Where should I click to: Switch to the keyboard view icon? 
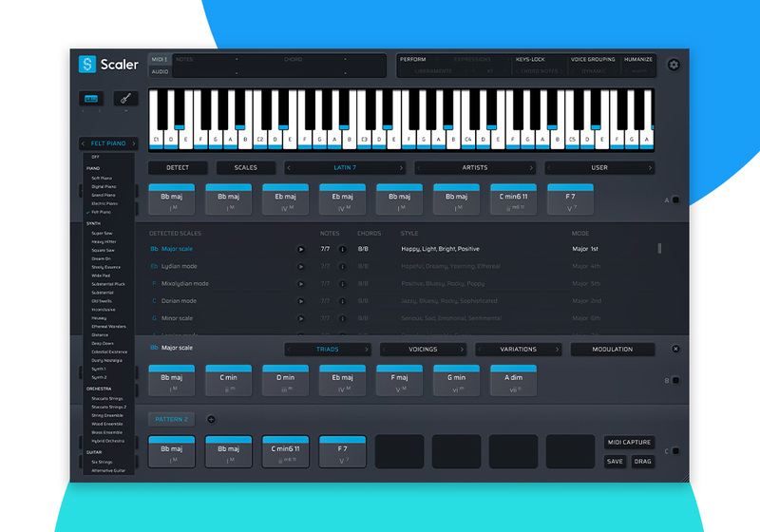pos(91,99)
